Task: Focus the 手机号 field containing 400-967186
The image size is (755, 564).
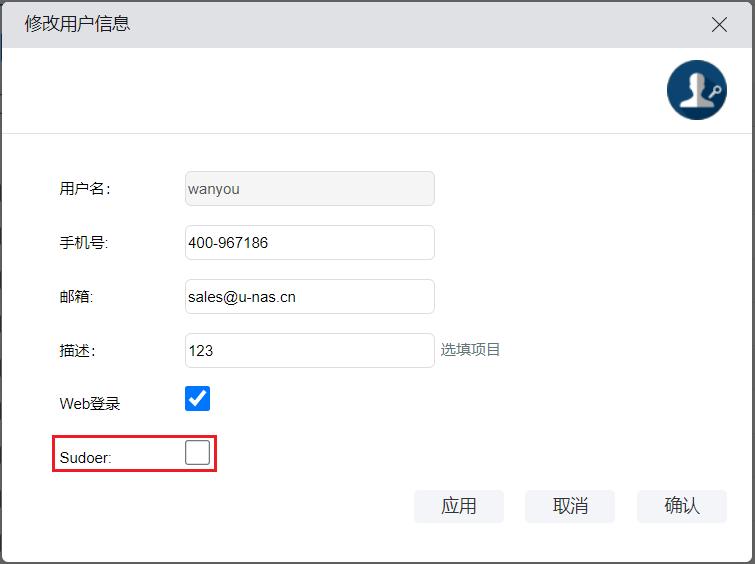Action: (309, 243)
